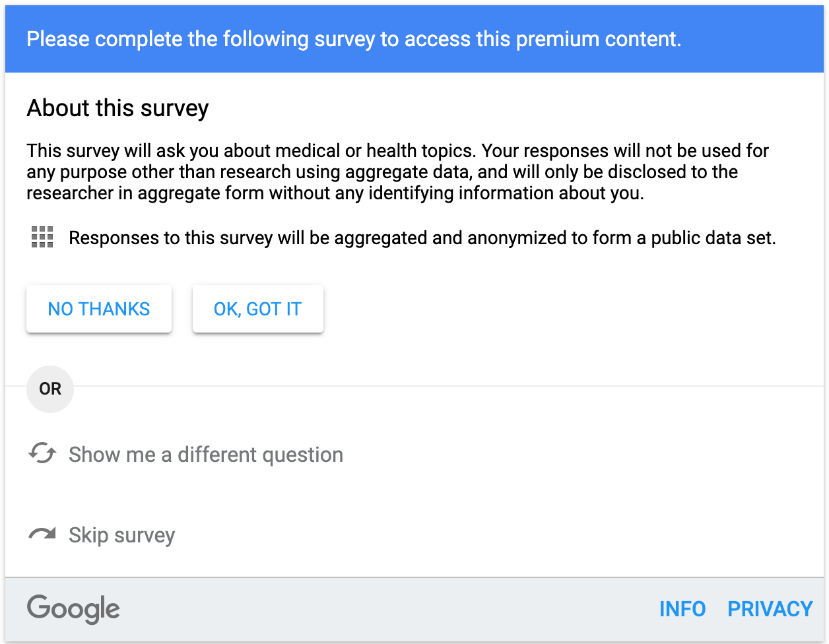Click the horizontal divider right of OR
Screen dimensions: 829x644
pyautogui.click(x=449, y=386)
